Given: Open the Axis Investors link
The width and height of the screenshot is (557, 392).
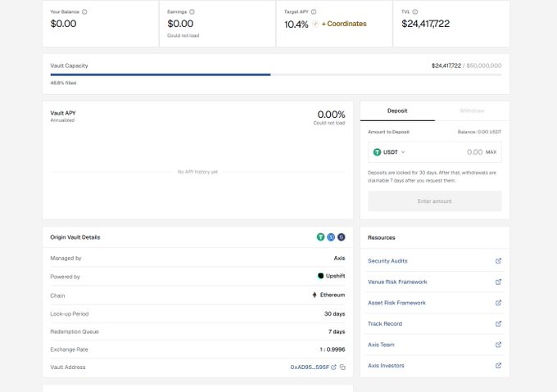Looking at the screenshot, I should [x=386, y=365].
